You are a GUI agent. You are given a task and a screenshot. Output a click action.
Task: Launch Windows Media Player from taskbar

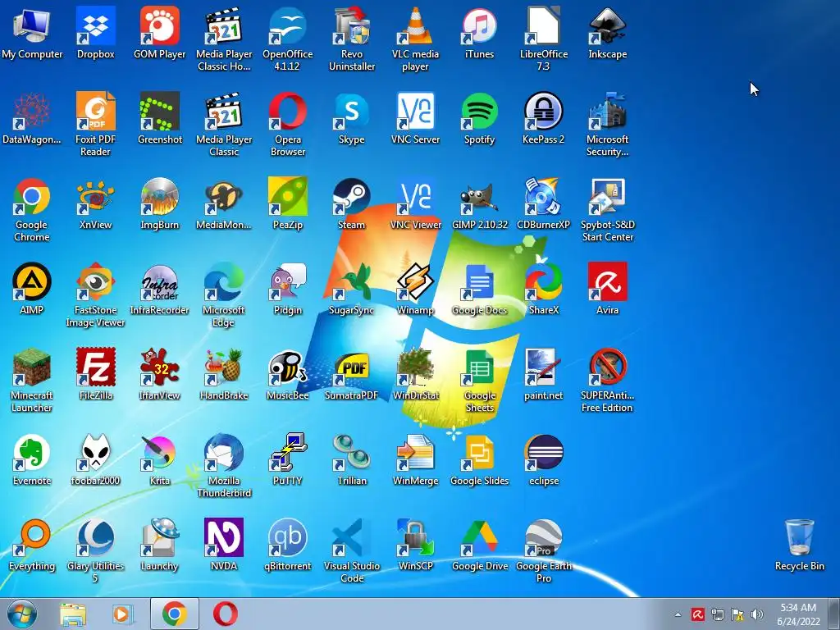point(123,614)
